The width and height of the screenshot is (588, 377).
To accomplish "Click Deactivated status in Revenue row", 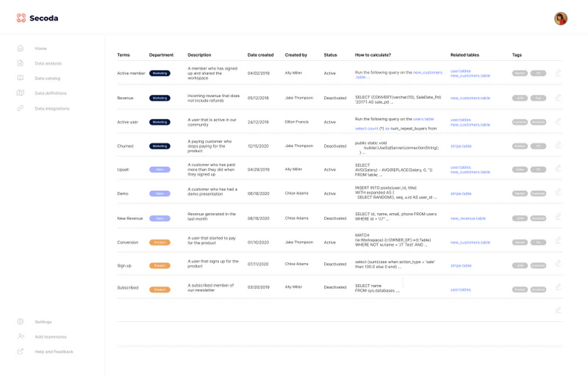I will coord(335,98).
